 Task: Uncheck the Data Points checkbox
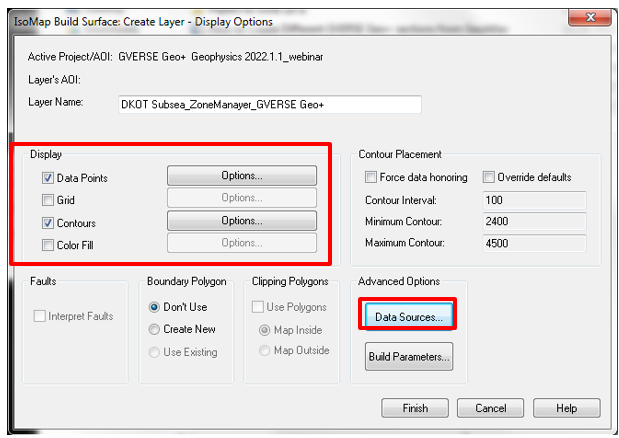pyautogui.click(x=48, y=178)
